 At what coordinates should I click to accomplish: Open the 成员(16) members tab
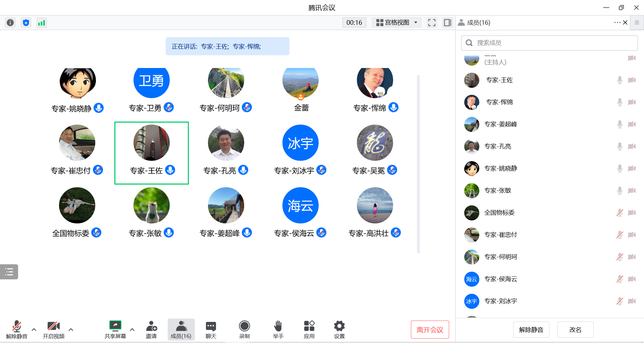[x=181, y=330]
